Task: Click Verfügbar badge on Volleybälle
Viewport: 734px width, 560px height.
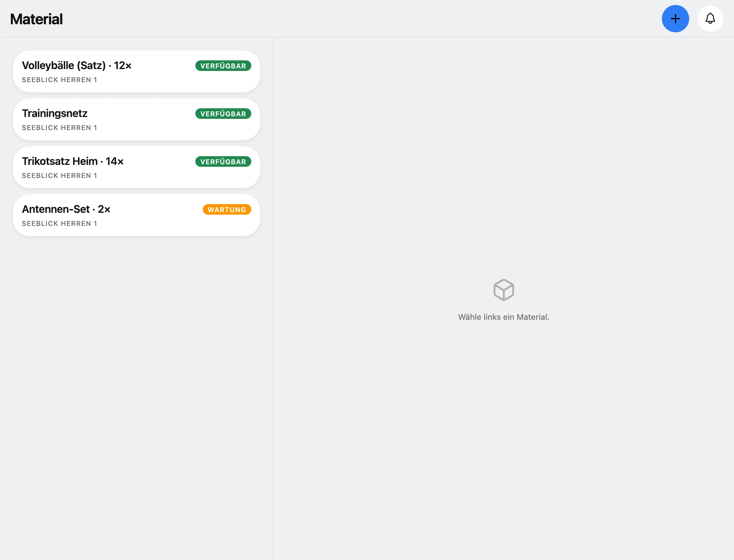Action: (x=223, y=66)
